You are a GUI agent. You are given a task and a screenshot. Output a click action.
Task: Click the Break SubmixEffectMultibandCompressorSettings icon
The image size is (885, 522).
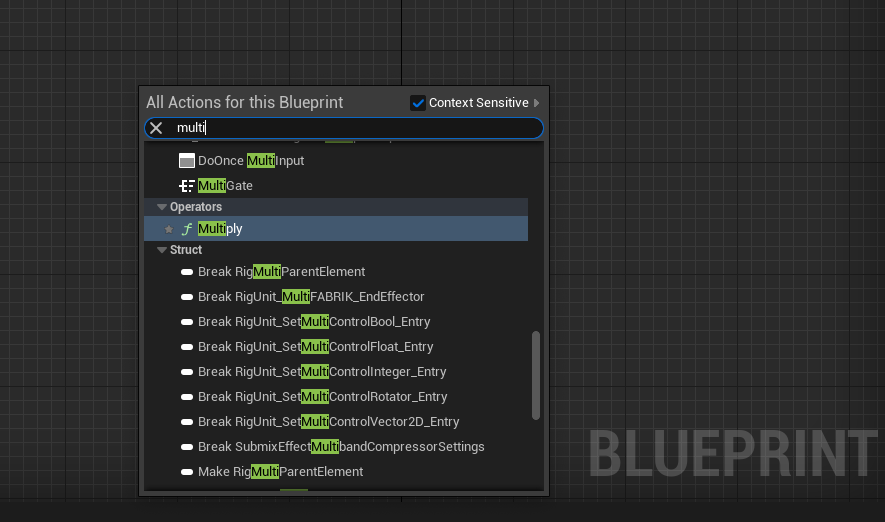click(187, 447)
